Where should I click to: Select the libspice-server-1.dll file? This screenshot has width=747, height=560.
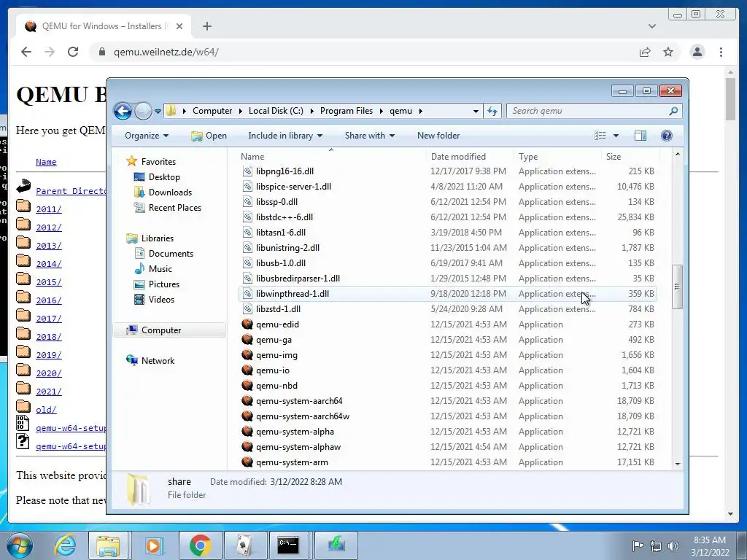[x=293, y=186]
